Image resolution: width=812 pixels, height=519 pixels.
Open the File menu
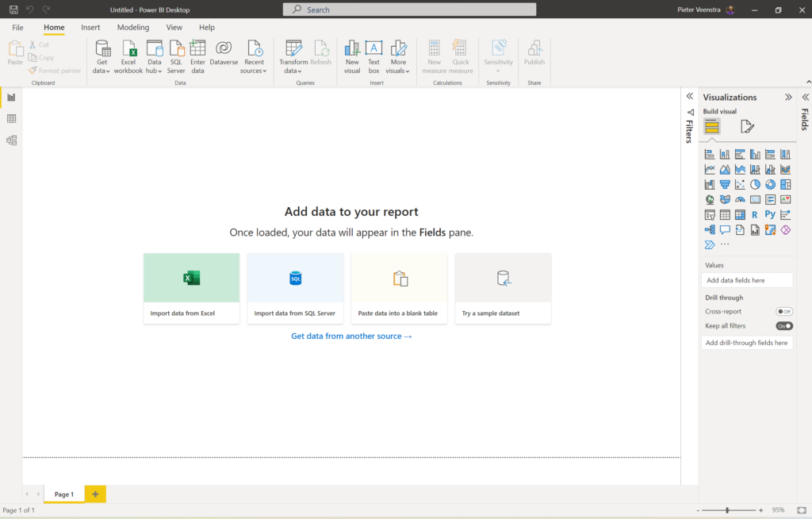coord(17,28)
